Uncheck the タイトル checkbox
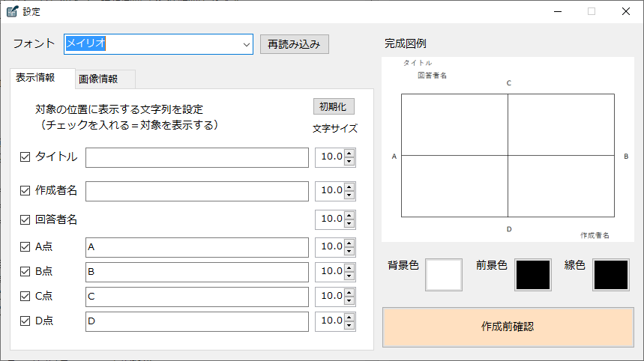 pyautogui.click(x=25, y=157)
